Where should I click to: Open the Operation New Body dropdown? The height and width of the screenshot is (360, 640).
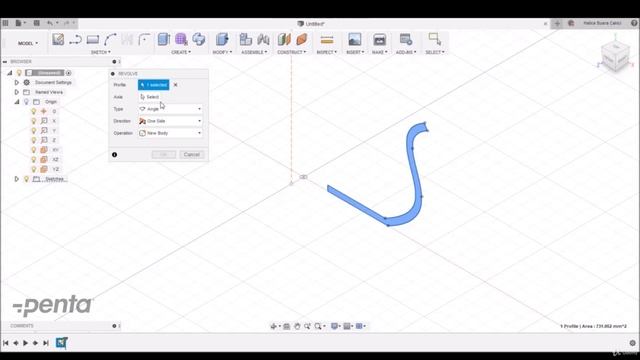click(170, 133)
